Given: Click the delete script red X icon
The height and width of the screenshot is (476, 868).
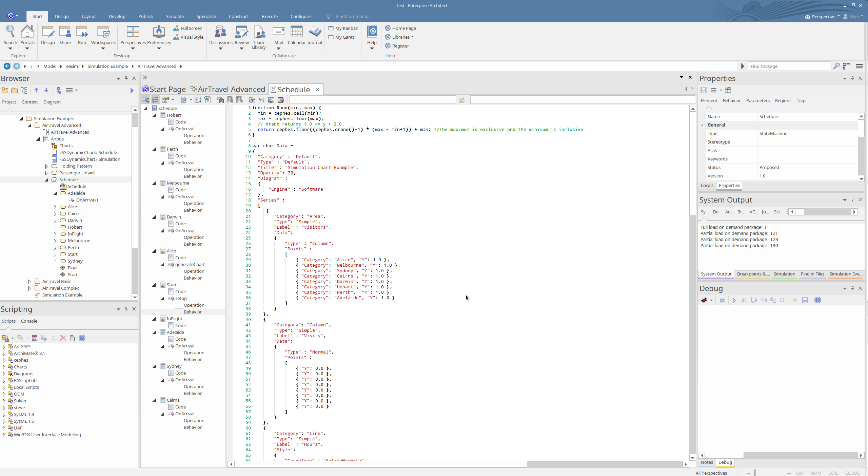Looking at the screenshot, I should click(63, 338).
